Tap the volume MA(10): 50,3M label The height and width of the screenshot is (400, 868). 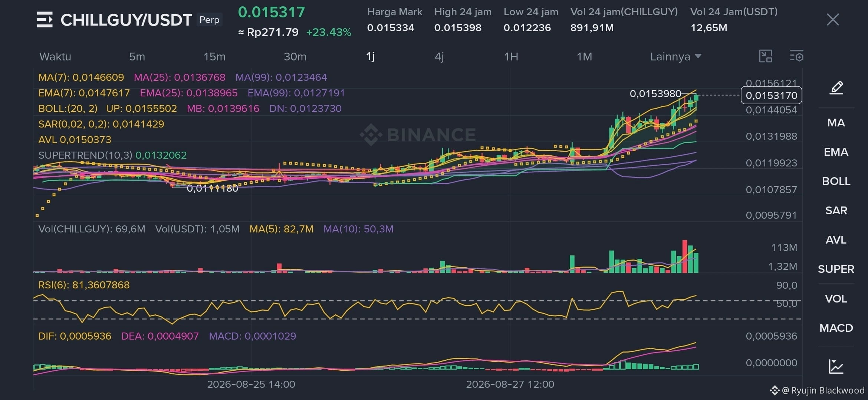358,229
